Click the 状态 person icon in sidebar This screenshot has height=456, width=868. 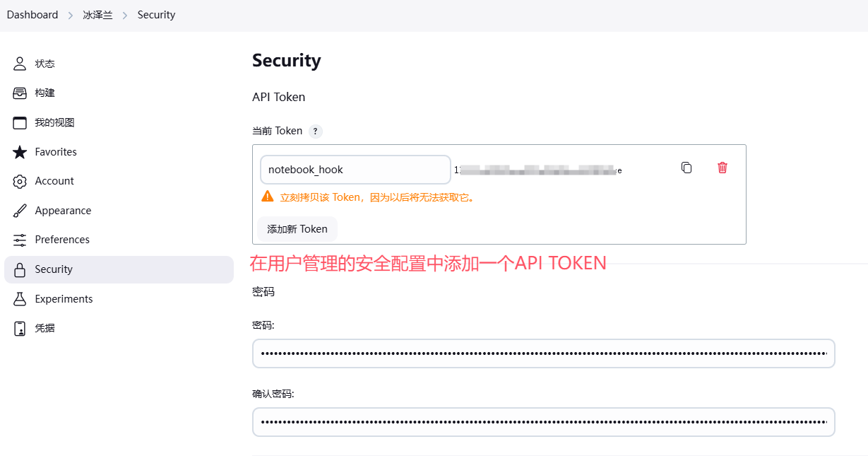click(20, 64)
